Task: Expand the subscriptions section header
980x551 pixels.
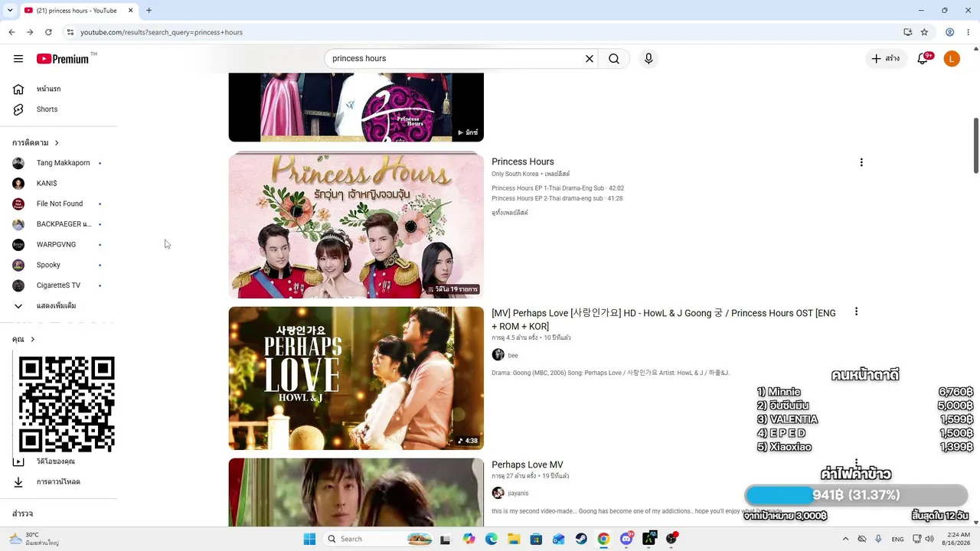Action: 35,143
